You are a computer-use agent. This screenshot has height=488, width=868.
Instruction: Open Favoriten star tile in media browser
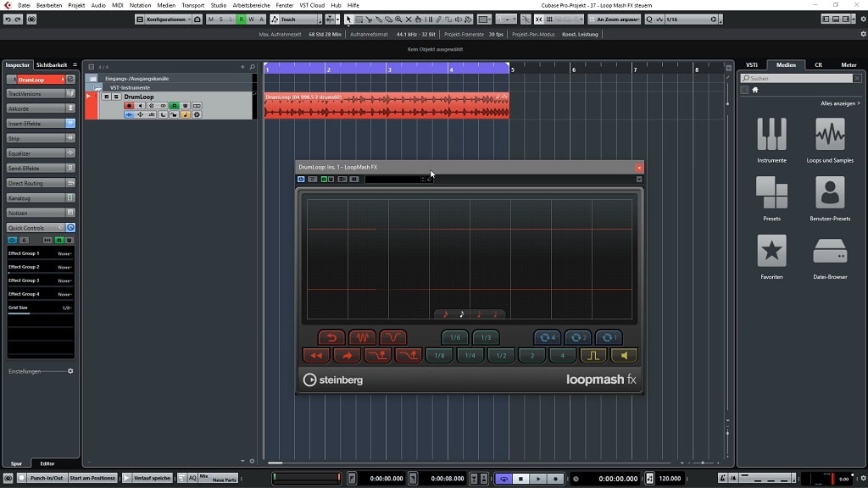[771, 256]
